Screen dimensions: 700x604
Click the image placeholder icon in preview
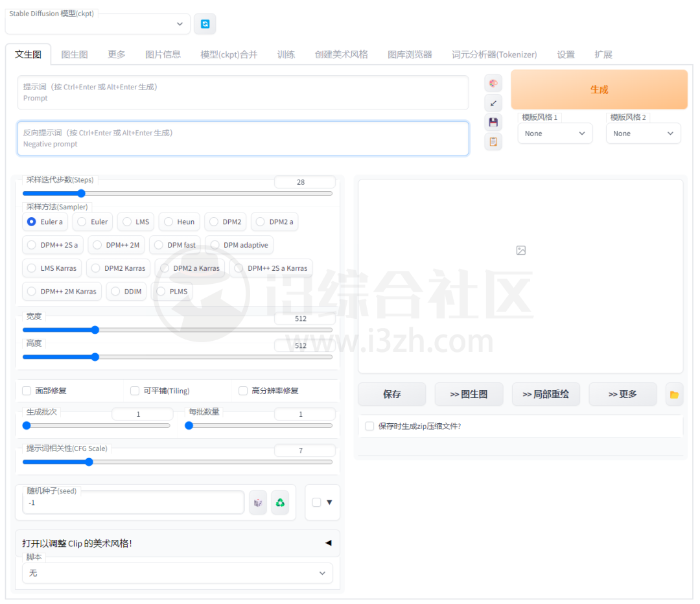click(521, 250)
